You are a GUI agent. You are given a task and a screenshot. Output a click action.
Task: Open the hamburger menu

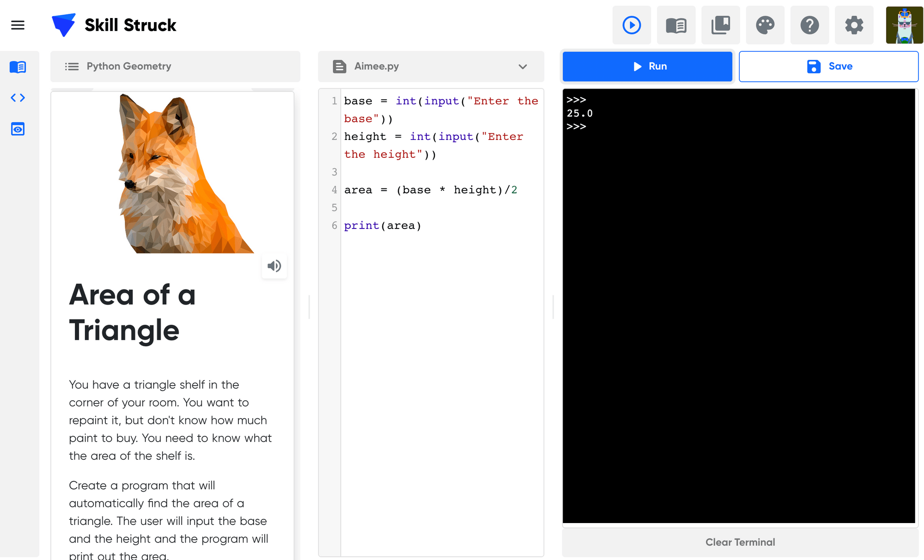tap(18, 25)
